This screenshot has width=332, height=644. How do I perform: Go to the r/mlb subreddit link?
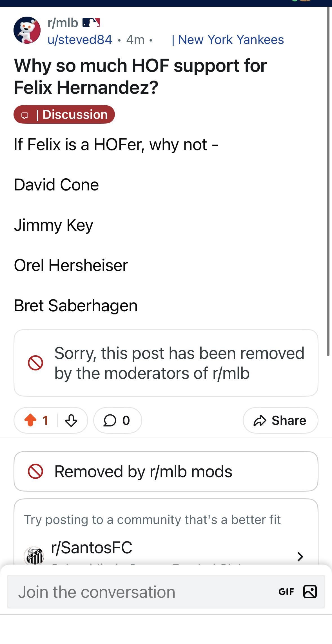point(63,23)
